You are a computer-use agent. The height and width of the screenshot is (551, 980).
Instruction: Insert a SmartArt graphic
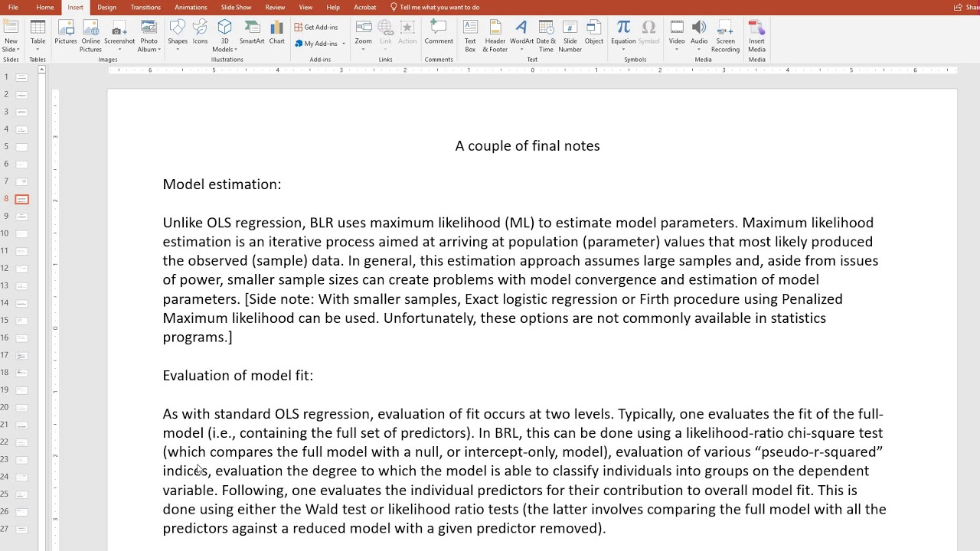click(x=252, y=32)
